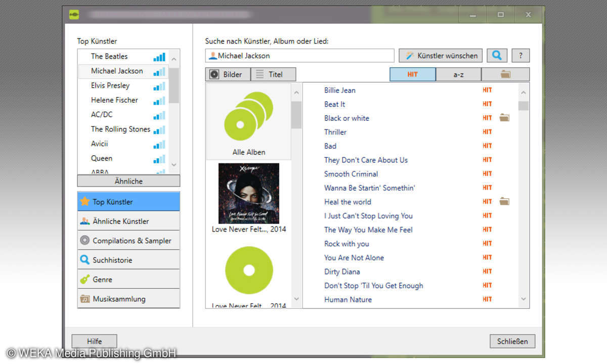607x364 pixels.
Task: Select the song I Just Can't Stop Loving You
Action: 369,216
